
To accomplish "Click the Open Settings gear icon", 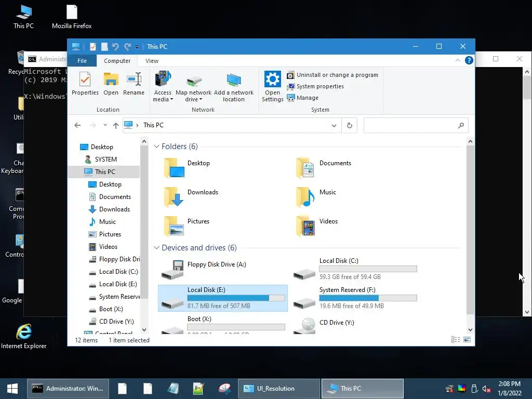I will click(272, 87).
